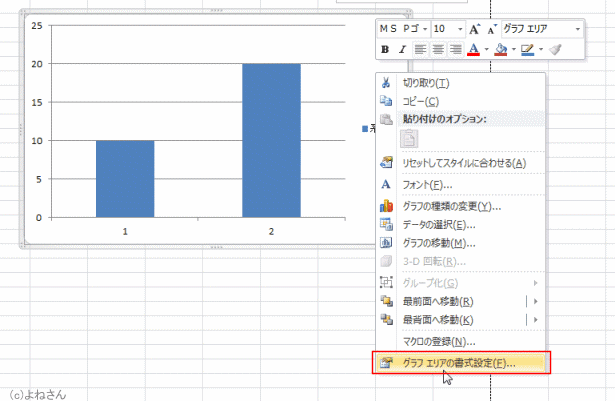Select グラフの移動(M)... menu entry
Screen dimensions: 615x401
point(461,243)
